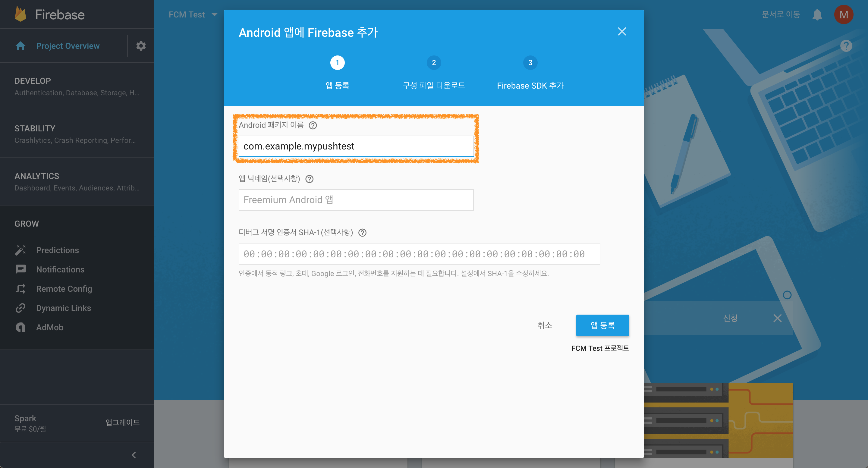Navigate to Notifications section
Screen dimensions: 868x468
point(60,269)
